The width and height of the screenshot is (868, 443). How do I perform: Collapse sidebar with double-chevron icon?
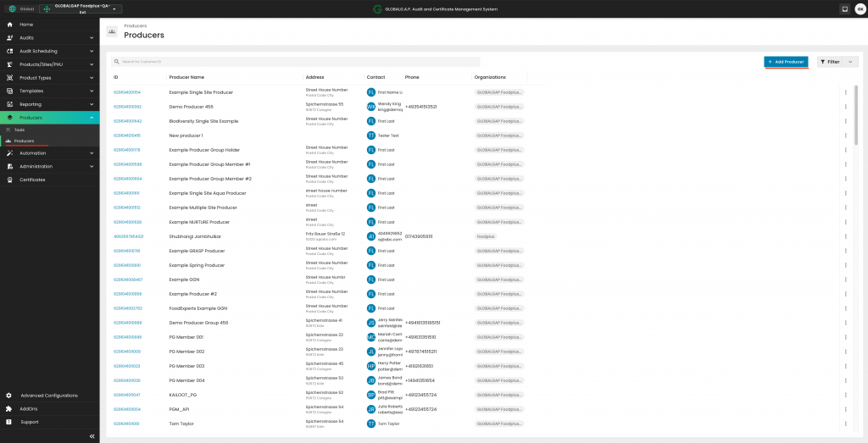tap(92, 435)
